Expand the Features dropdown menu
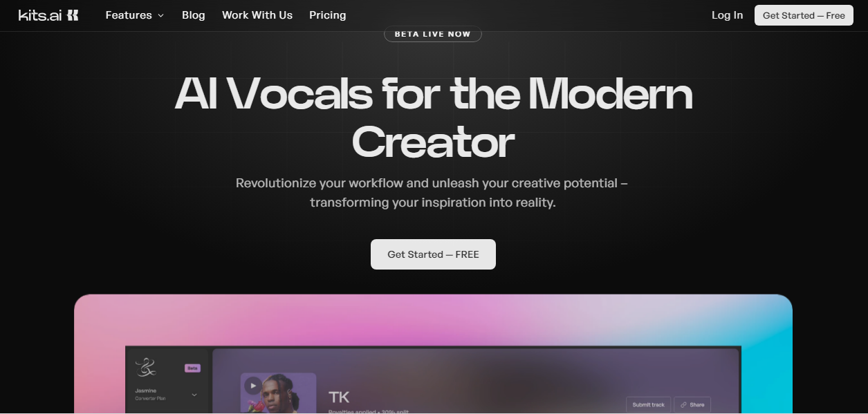Image resolution: width=868 pixels, height=414 pixels. pyautogui.click(x=135, y=15)
